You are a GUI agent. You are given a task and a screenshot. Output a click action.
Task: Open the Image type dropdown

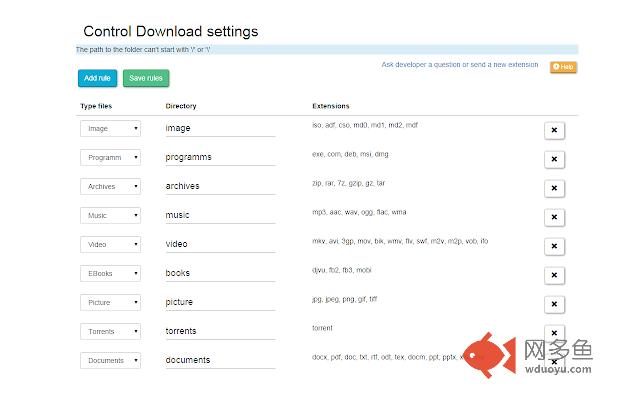[111, 129]
